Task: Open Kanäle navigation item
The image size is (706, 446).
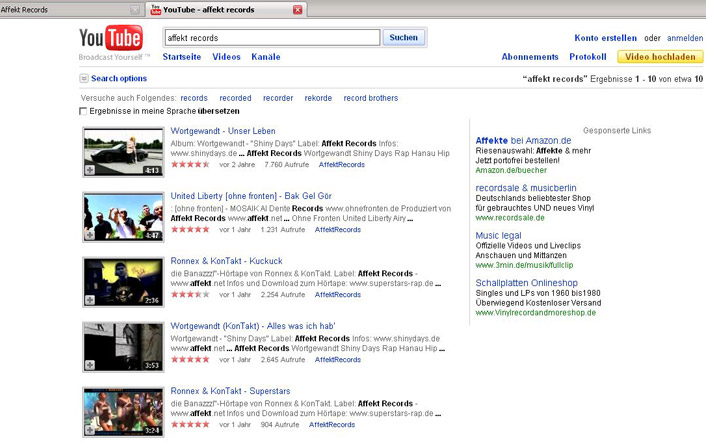Action: pyautogui.click(x=266, y=57)
